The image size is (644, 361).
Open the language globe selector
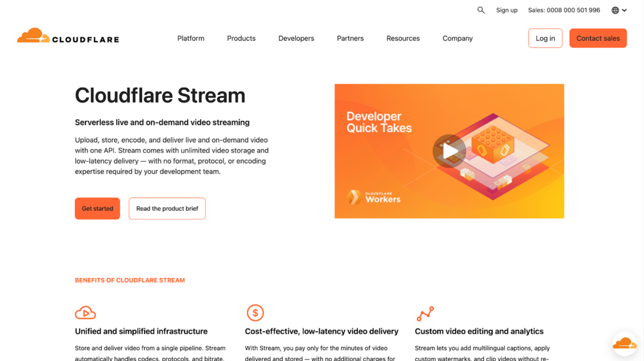pos(619,10)
